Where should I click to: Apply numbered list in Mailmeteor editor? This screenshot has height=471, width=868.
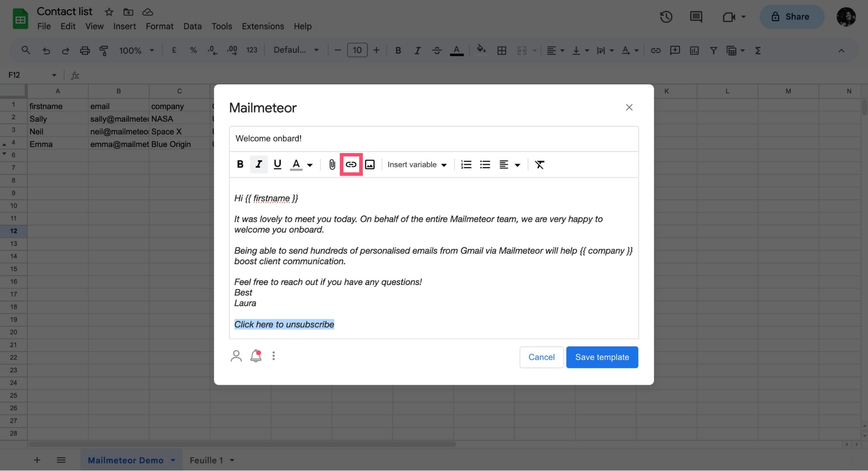pyautogui.click(x=466, y=164)
